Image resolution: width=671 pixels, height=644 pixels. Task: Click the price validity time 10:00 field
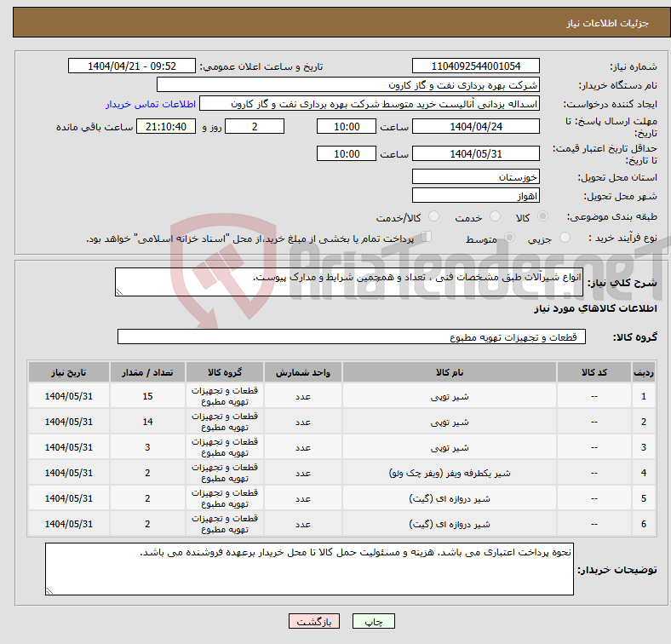(x=347, y=153)
